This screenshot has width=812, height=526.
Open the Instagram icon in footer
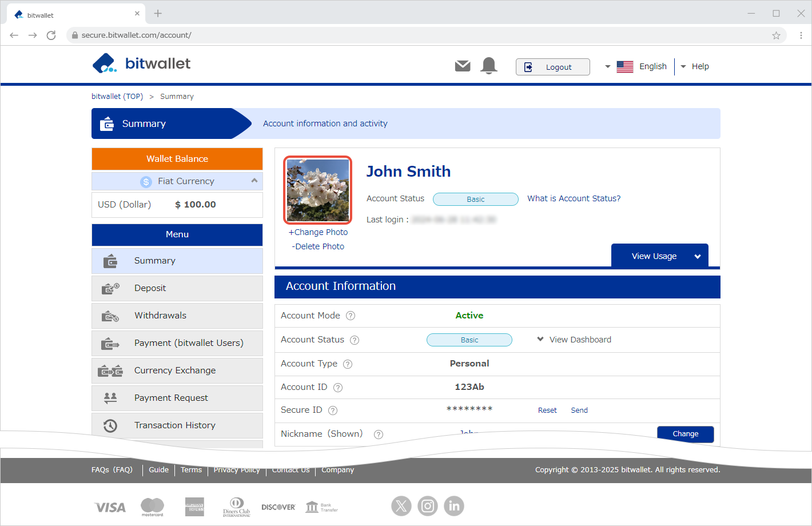click(x=428, y=506)
